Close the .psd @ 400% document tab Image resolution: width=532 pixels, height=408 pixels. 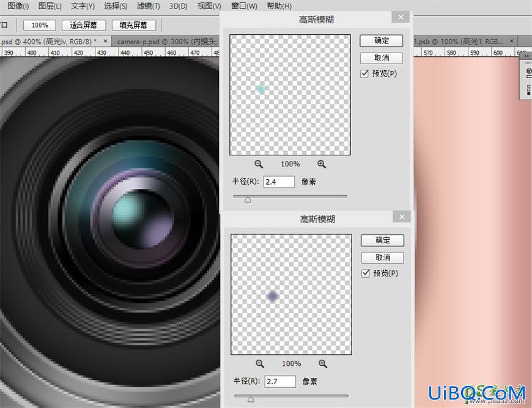tap(106, 41)
